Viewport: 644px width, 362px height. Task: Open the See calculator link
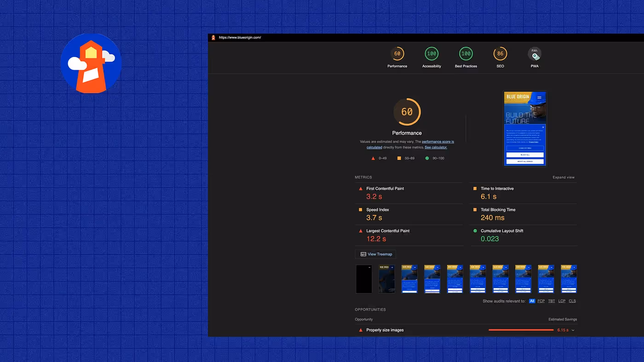(436, 147)
